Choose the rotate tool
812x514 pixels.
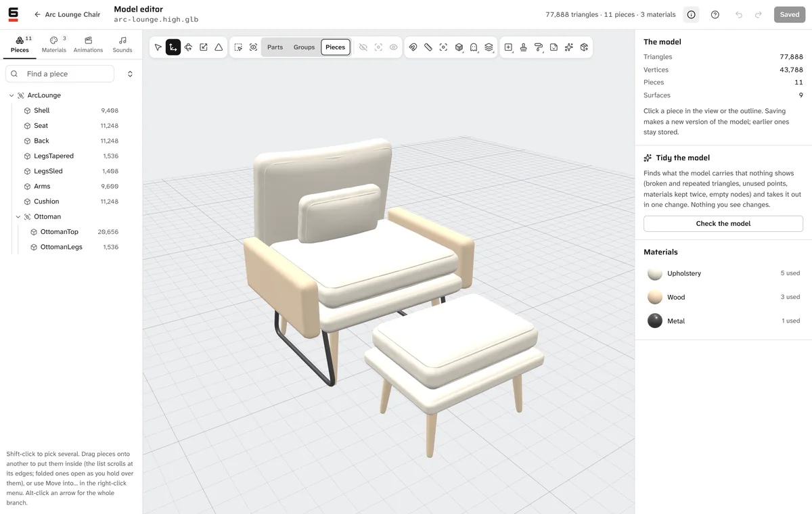point(188,47)
